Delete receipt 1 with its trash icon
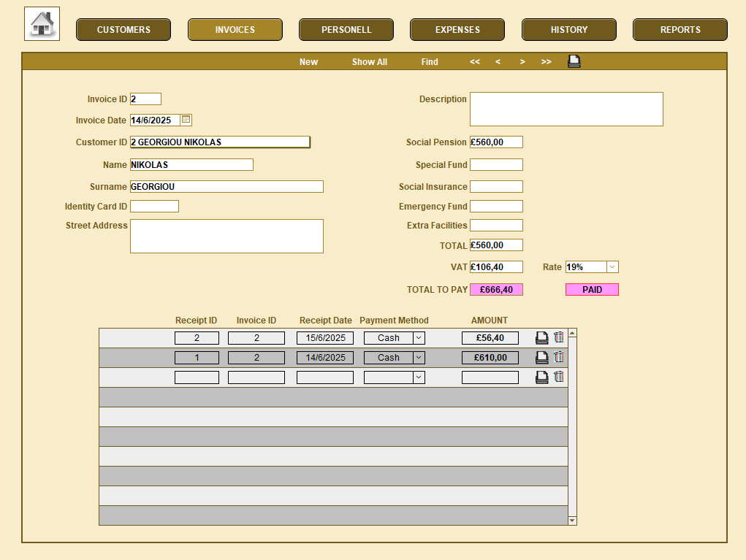 click(559, 357)
